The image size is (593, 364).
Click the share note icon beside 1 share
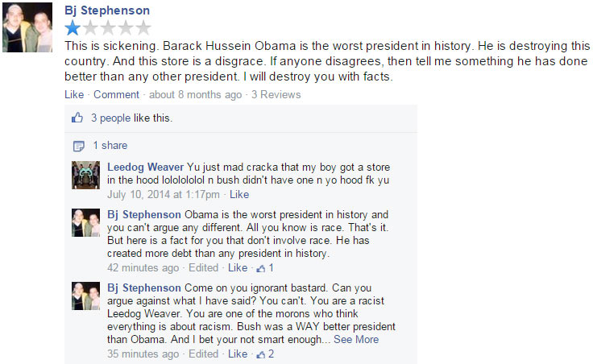pyautogui.click(x=79, y=146)
